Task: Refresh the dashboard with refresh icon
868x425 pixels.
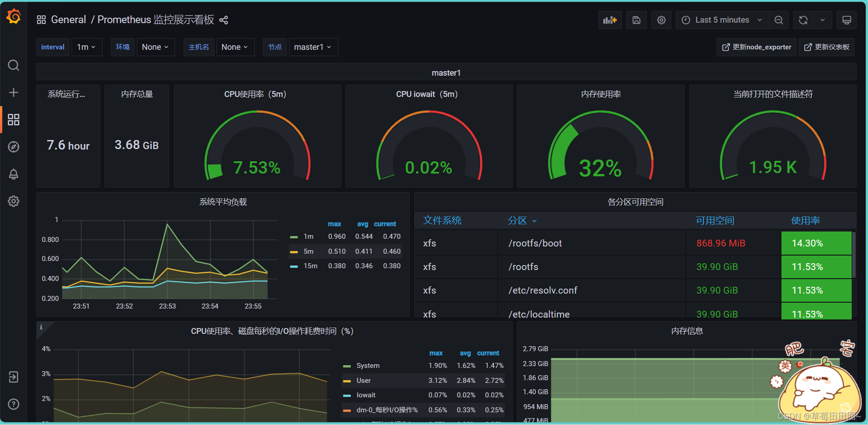Action: click(803, 20)
